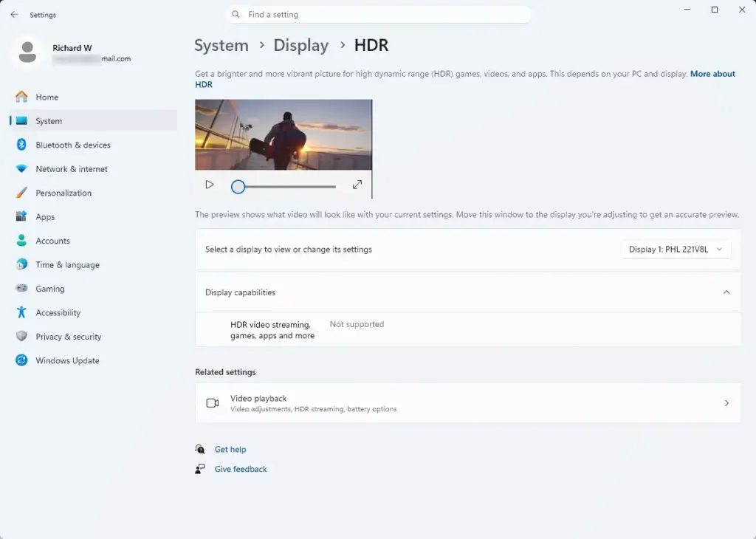
Task: Go to Bluetooth & devices
Action: click(x=93, y=145)
